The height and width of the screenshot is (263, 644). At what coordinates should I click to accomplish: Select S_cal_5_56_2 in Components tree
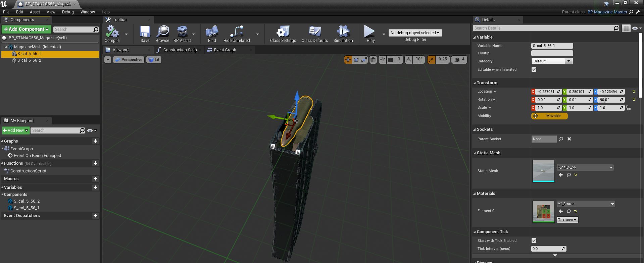(x=29, y=60)
